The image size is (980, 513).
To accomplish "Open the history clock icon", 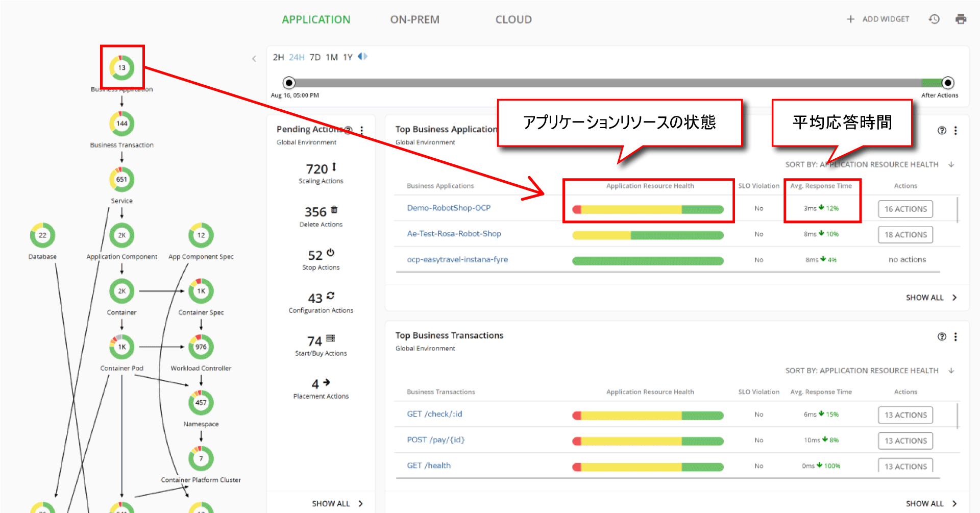I will click(x=934, y=19).
